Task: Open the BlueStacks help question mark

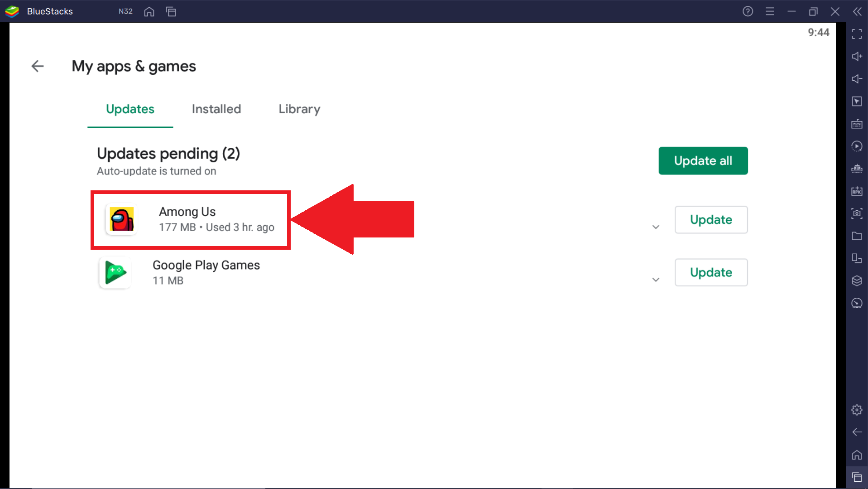Action: [748, 11]
